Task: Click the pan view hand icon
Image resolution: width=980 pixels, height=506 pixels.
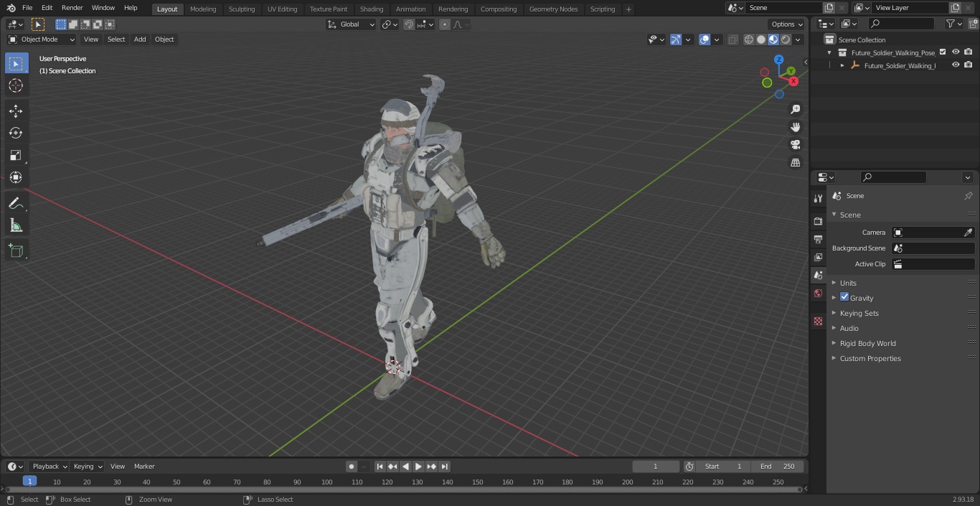Action: click(795, 127)
